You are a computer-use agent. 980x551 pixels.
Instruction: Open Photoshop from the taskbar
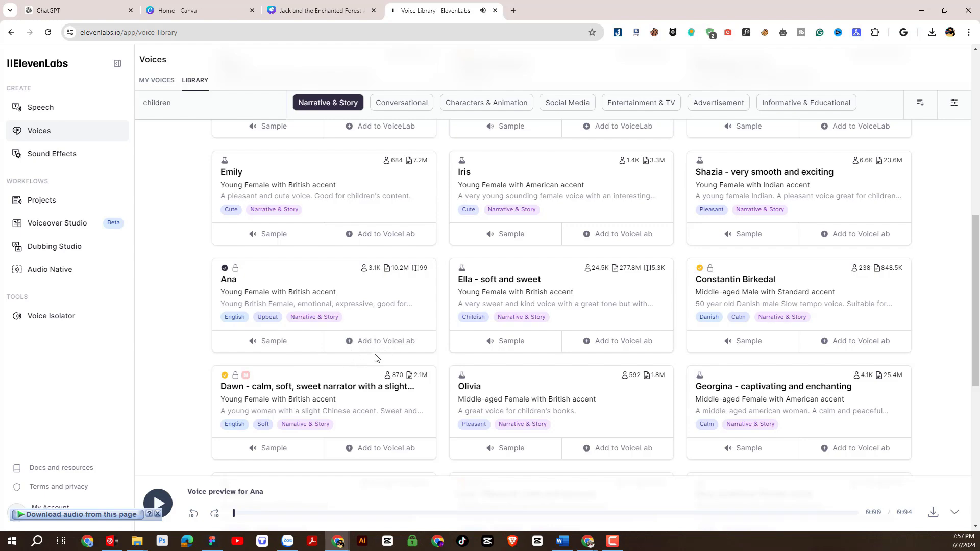162,541
